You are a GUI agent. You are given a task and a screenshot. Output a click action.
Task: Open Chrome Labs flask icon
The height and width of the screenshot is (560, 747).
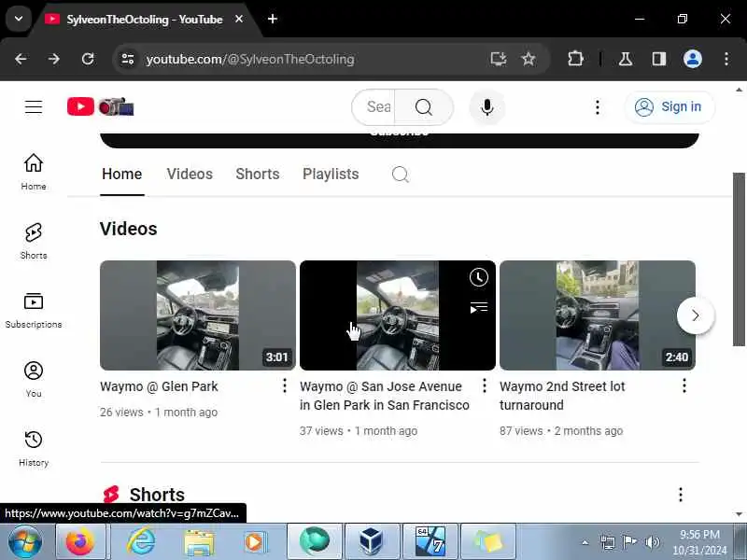(x=626, y=59)
